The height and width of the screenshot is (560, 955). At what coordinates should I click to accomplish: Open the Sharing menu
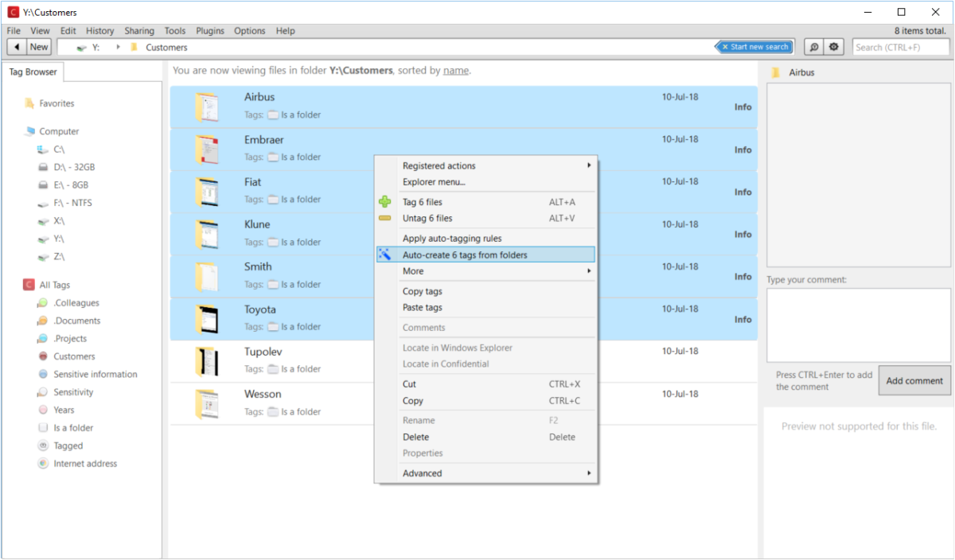(x=139, y=30)
